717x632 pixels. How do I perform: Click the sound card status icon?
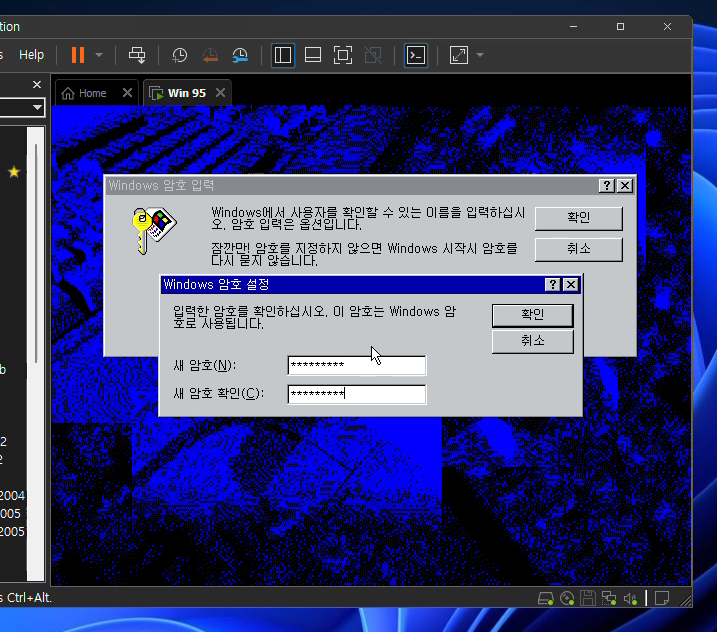[x=631, y=598]
